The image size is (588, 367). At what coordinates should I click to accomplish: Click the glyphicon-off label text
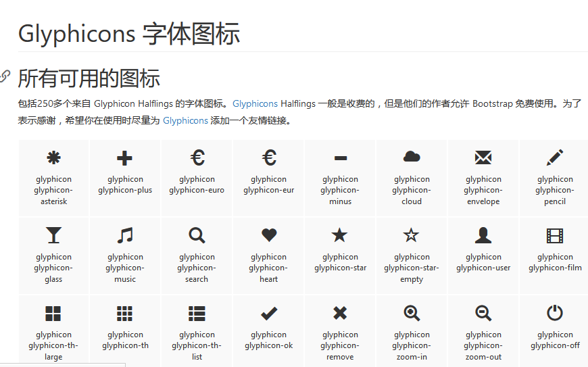pos(555,340)
